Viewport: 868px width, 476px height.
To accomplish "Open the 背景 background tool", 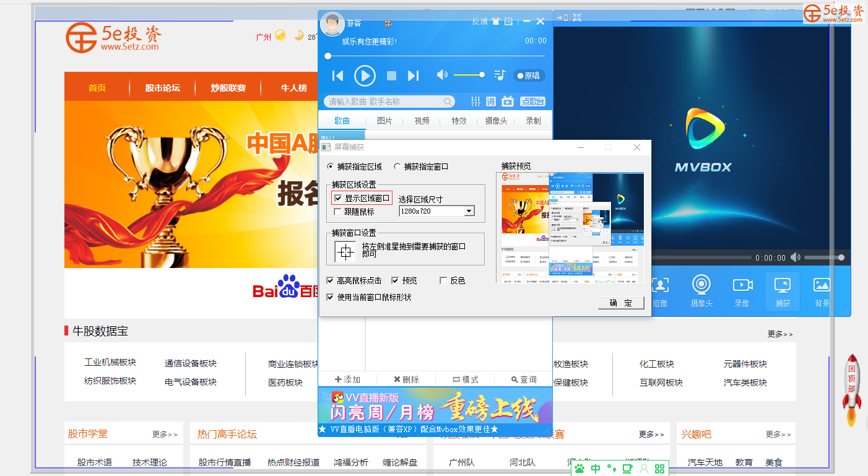I will (x=822, y=291).
